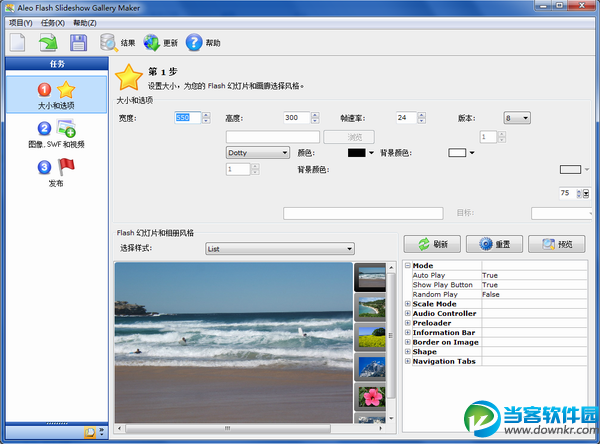Click the 预览 preview button
This screenshot has width=600, height=444.
tap(557, 244)
